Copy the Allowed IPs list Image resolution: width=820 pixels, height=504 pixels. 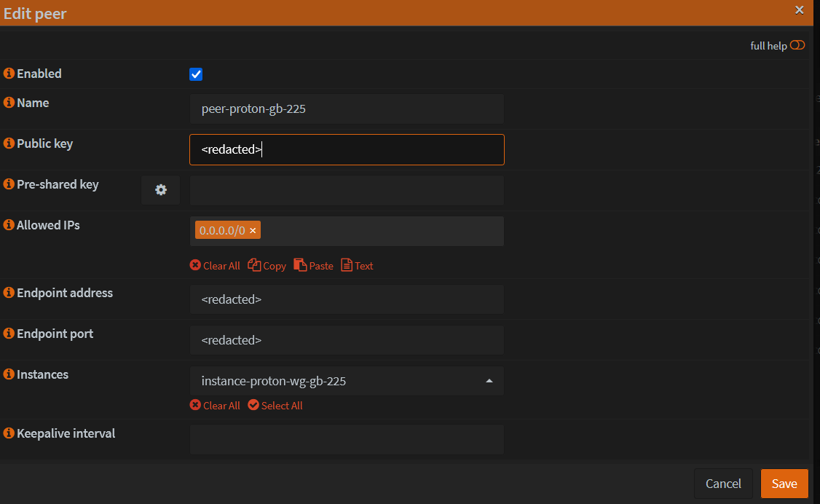(267, 265)
